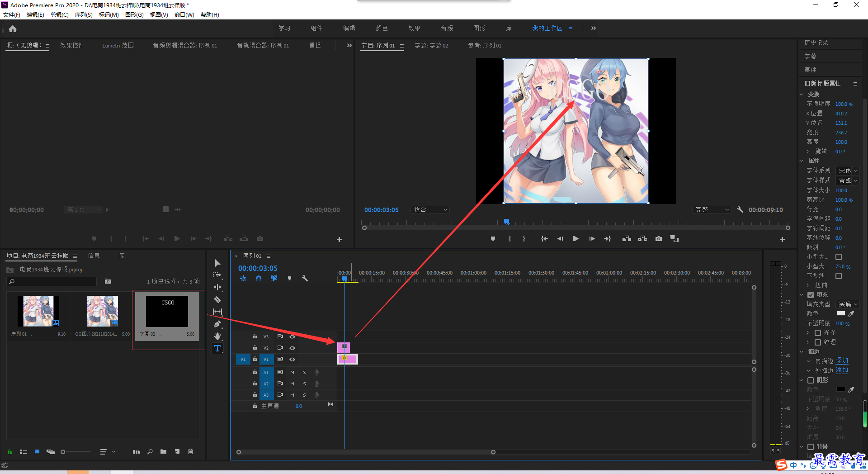Select the Razor tool
Screen dimensions: 868x474
click(x=217, y=299)
